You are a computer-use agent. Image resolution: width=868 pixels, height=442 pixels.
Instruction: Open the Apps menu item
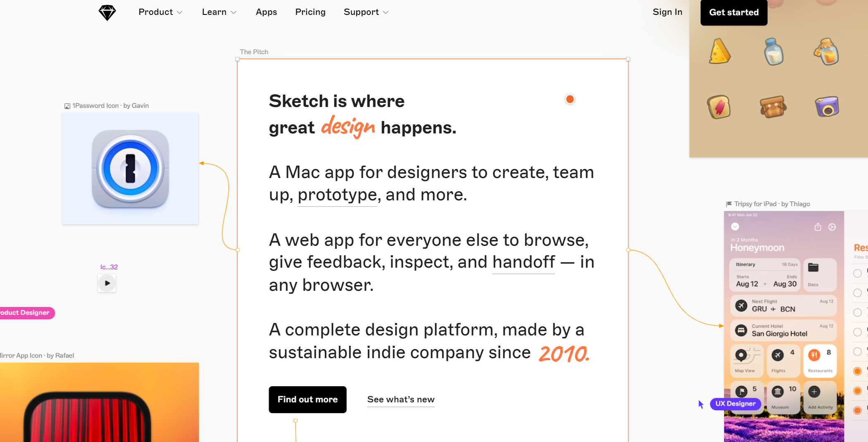(266, 12)
